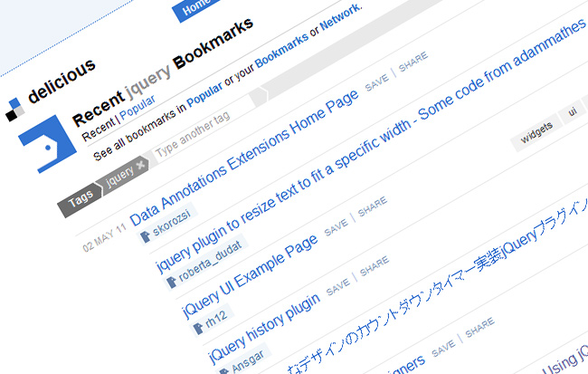This screenshot has height=374, width=588.
Task: Remove the jquery tag with the x icon
Action: pos(140,165)
